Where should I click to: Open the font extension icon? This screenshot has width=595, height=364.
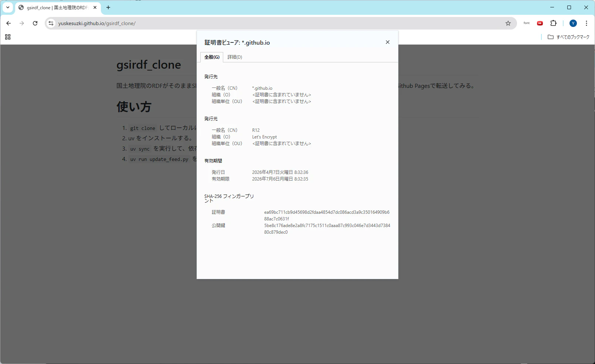[x=527, y=23]
